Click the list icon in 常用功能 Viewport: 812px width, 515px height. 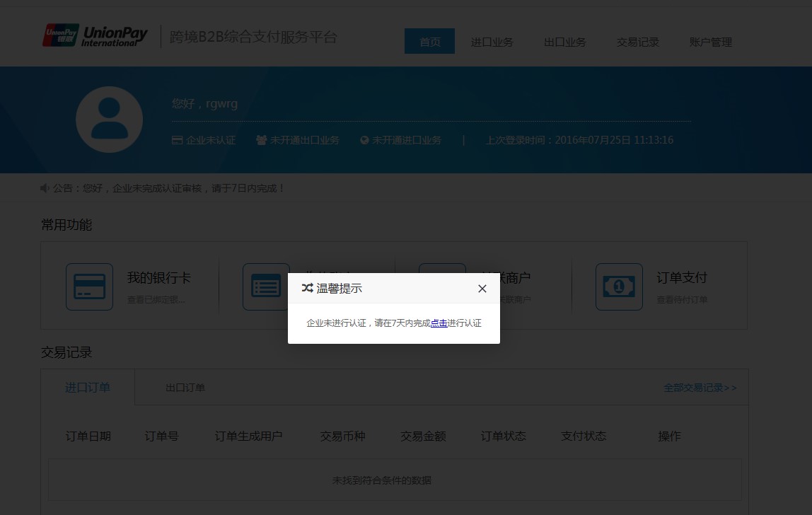[x=266, y=287]
